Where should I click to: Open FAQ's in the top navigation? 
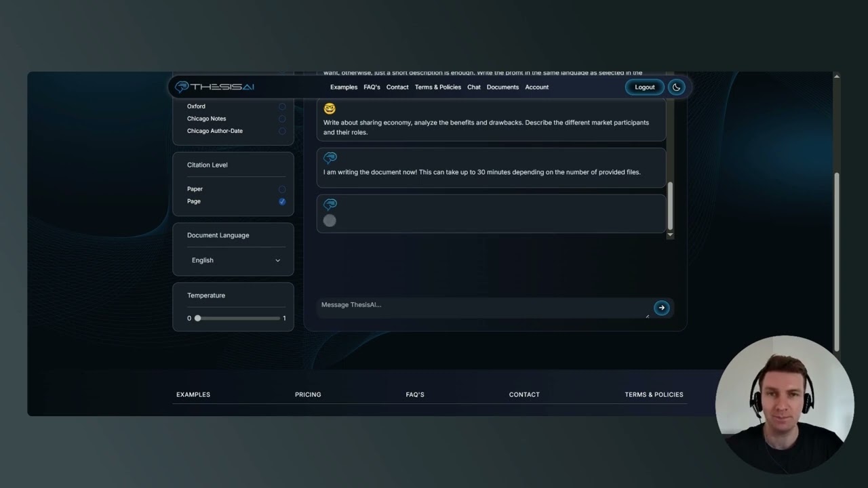point(372,87)
